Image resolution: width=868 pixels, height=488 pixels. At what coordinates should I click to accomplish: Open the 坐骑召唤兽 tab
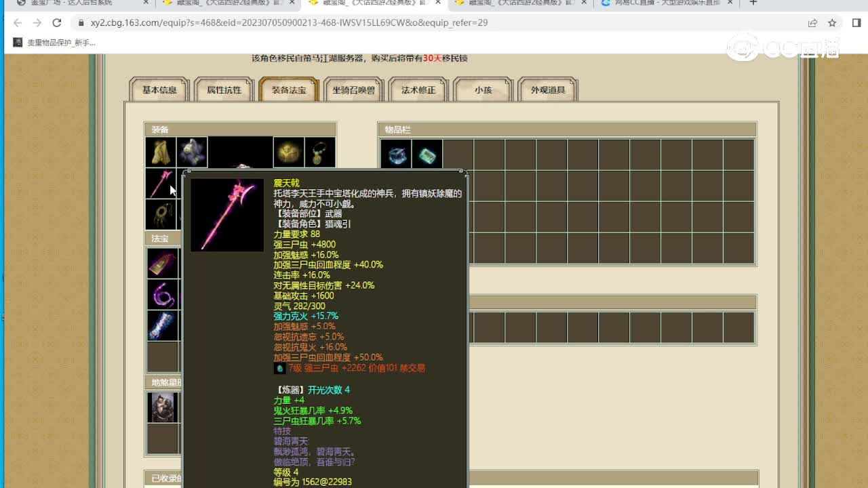[353, 90]
